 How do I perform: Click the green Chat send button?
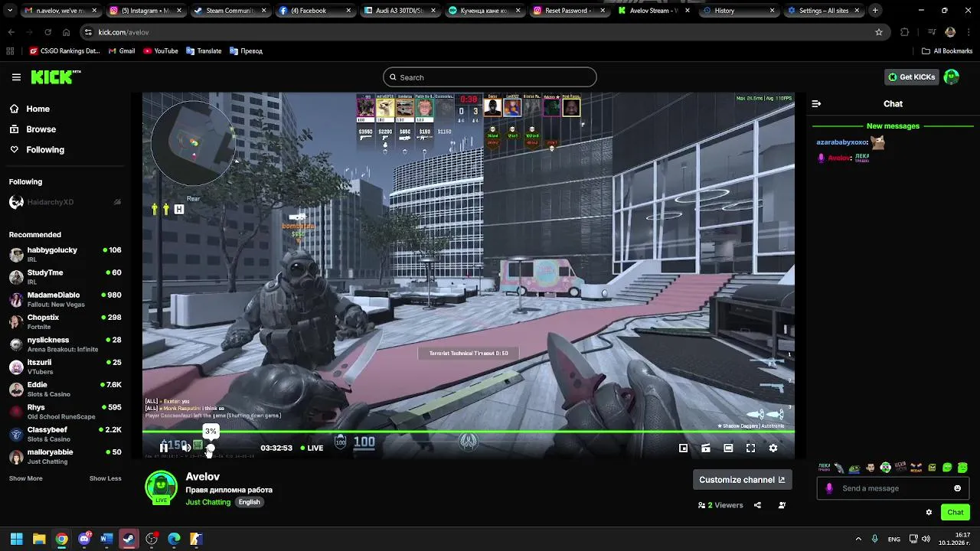pos(955,512)
